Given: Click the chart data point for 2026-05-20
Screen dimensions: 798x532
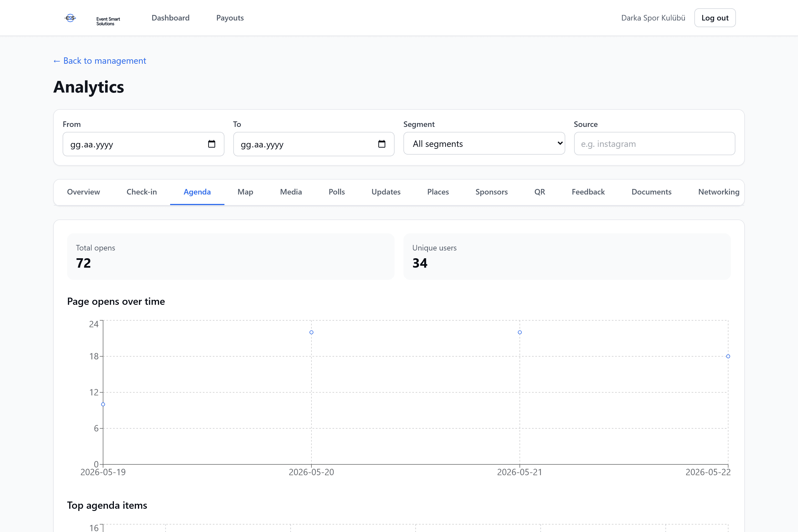Looking at the screenshot, I should (311, 332).
